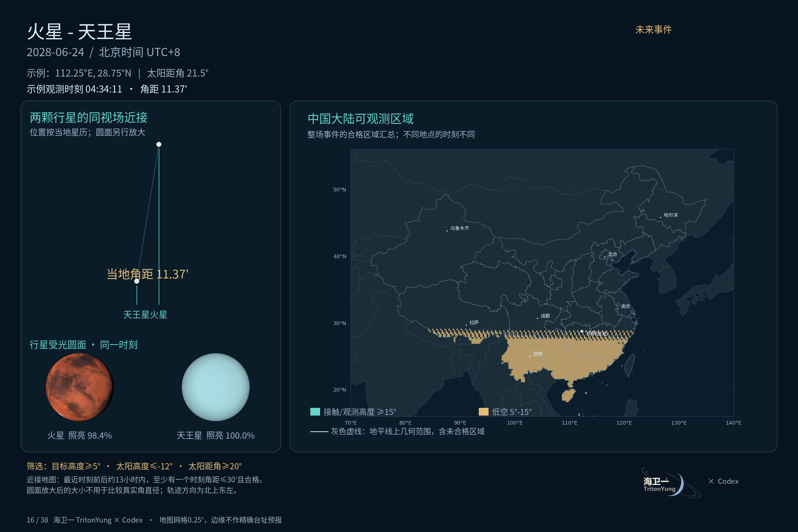798x532 pixels.
Task: Click the 拉萨 city label on map
Action: click(x=474, y=323)
